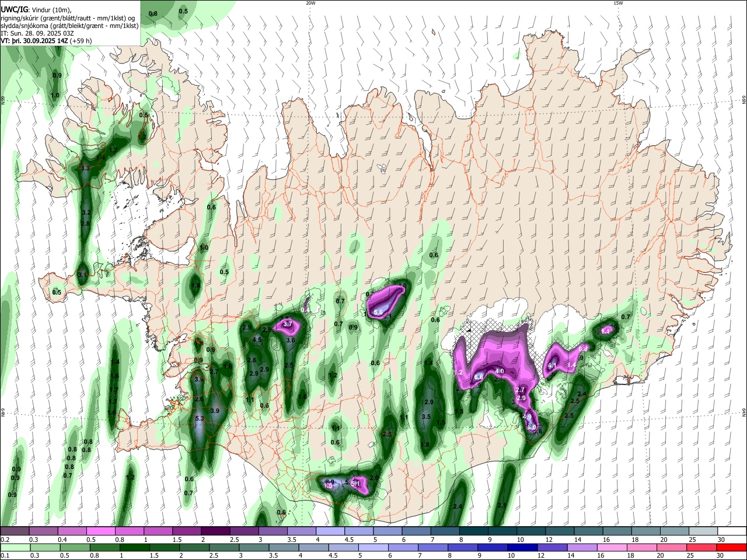747x560 pixels.
Task: Click the rain legend swatch between 0.5 and 0.8
Action: tap(75, 547)
